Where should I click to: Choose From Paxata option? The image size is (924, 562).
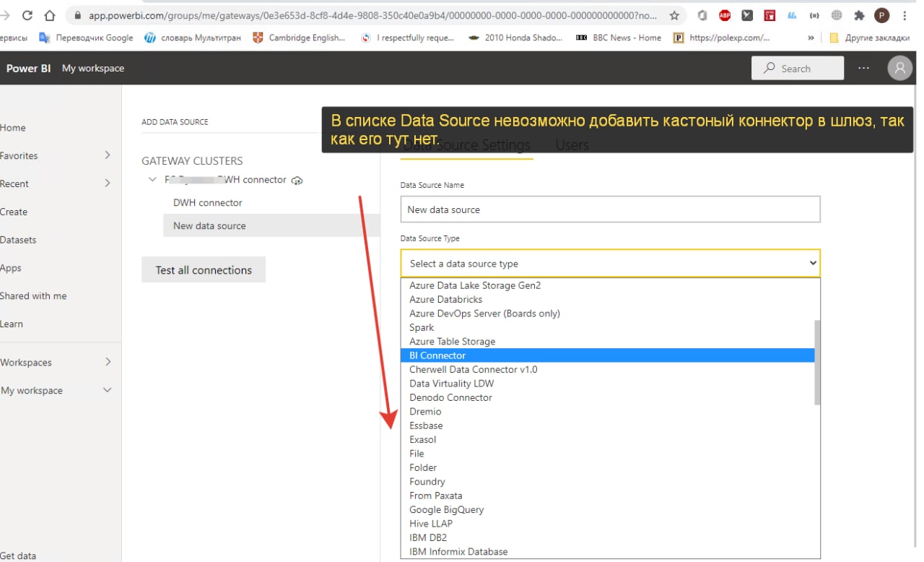(x=607, y=496)
